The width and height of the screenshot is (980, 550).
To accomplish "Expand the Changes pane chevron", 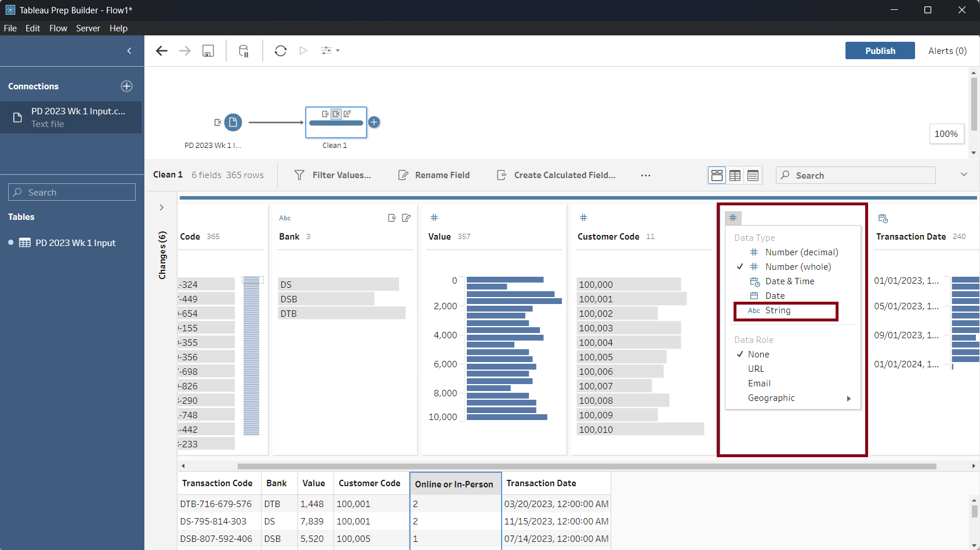I will (162, 208).
